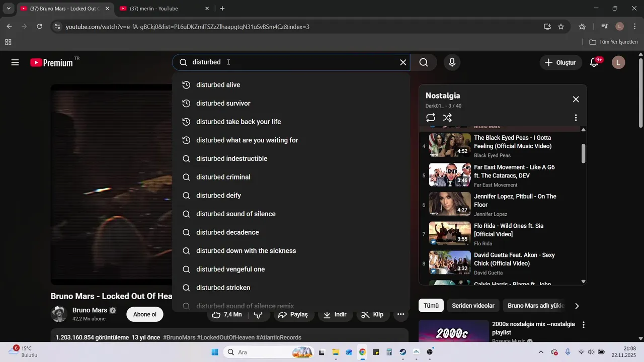Go back in browser history
644x362 pixels.
(9, 27)
